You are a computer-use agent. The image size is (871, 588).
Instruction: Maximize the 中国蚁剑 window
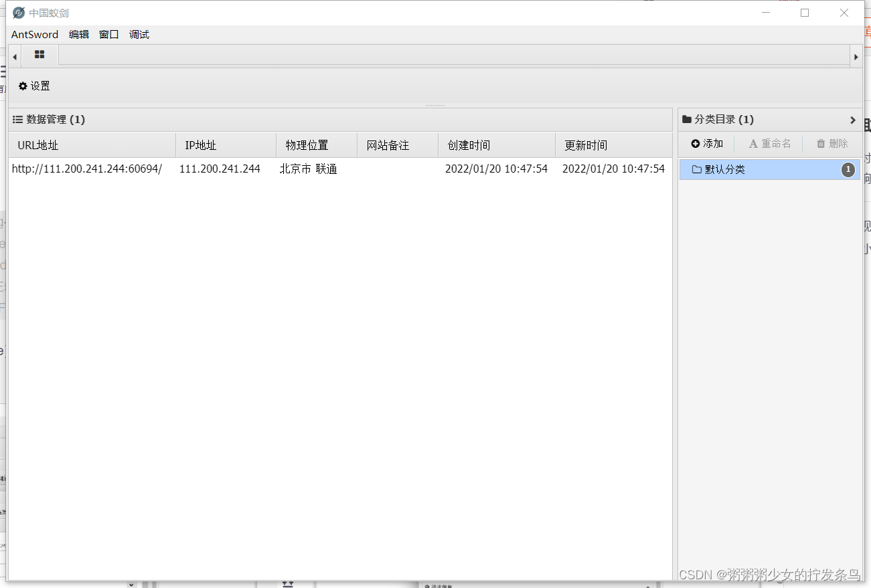(805, 13)
